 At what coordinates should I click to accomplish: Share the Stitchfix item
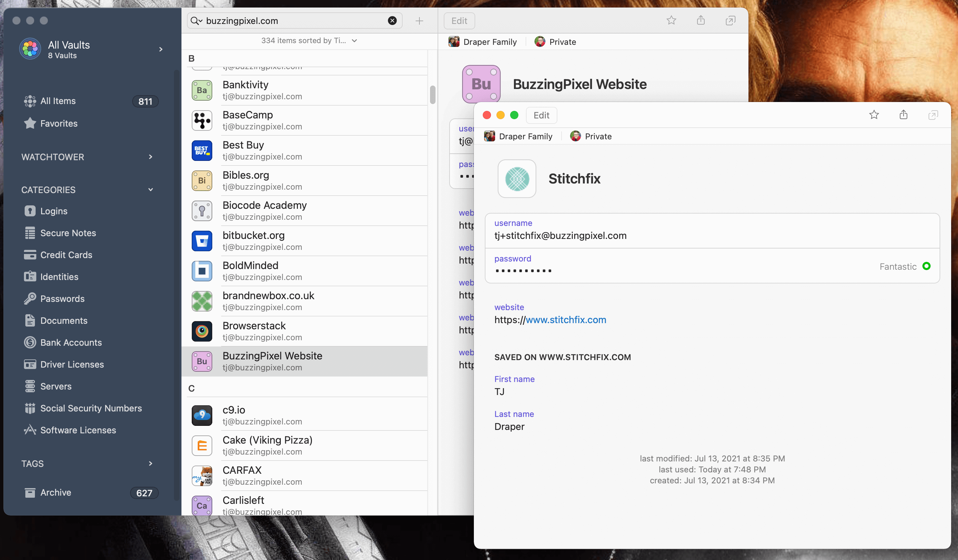904,115
